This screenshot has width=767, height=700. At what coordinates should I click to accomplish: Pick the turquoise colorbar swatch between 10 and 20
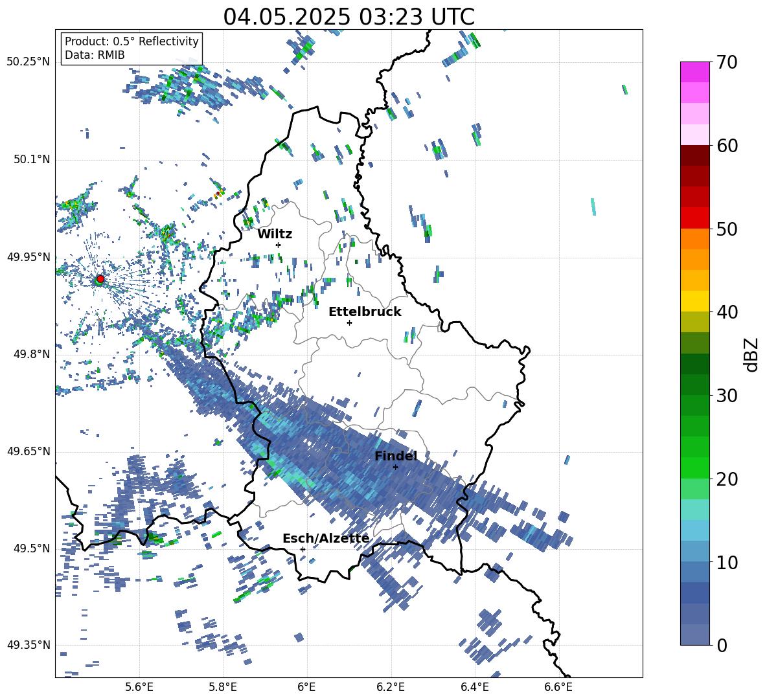coord(694,510)
